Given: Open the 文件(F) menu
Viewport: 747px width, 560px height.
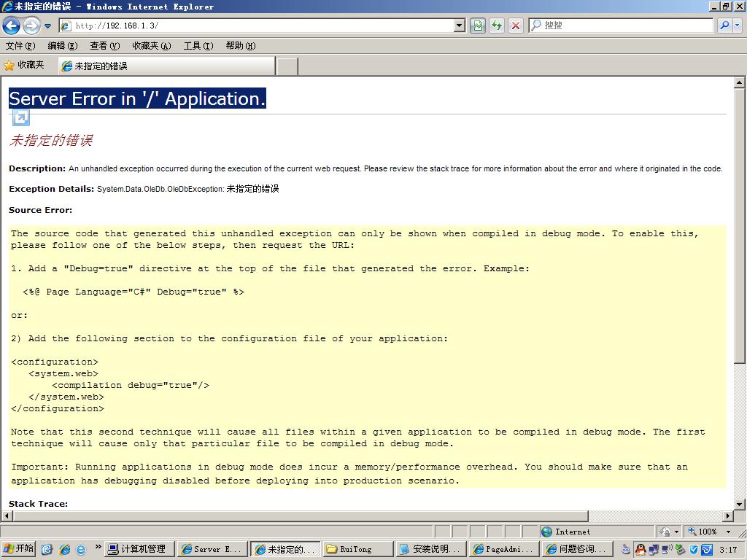Looking at the screenshot, I should (20, 46).
